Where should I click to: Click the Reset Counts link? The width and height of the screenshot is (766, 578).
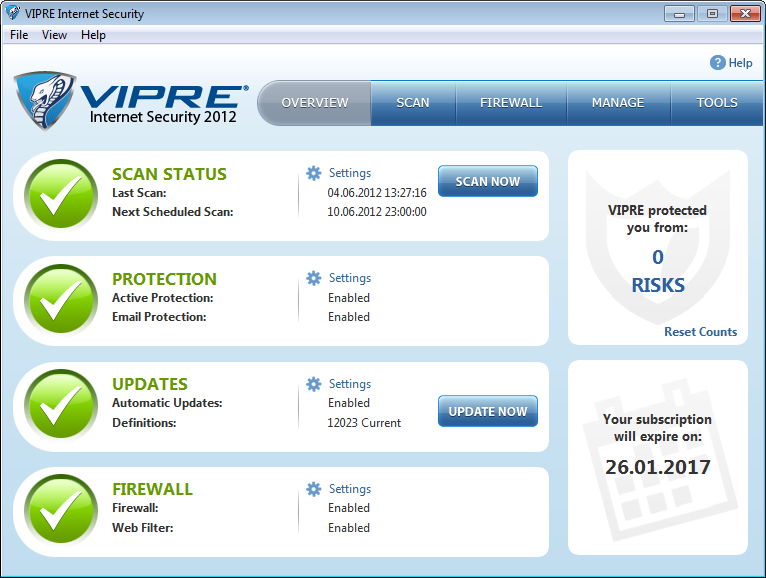point(700,332)
